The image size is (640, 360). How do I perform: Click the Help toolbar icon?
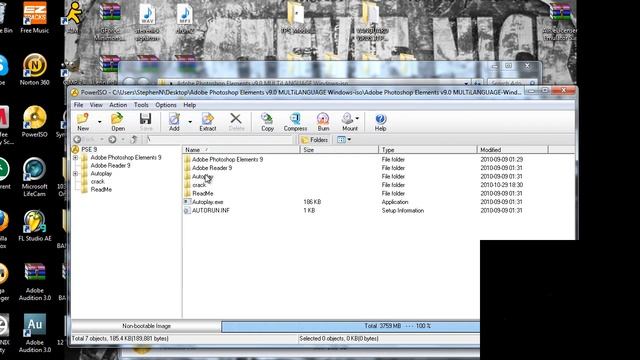pos(380,122)
